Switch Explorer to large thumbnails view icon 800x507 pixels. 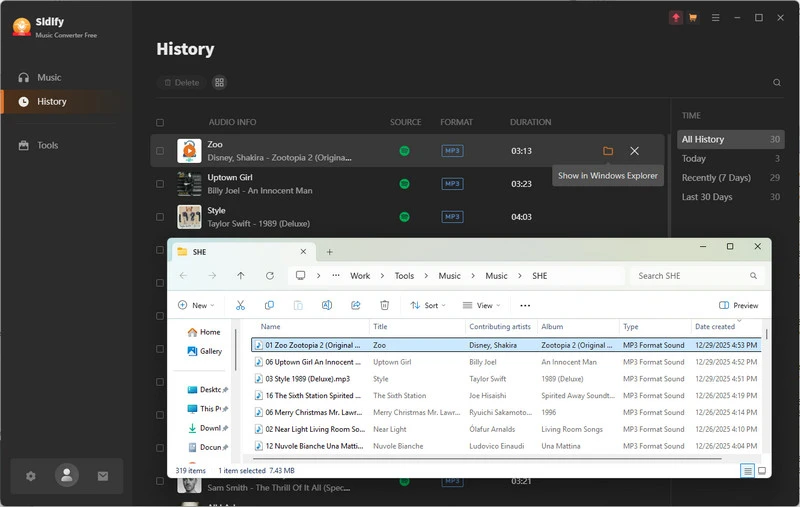tap(762, 471)
